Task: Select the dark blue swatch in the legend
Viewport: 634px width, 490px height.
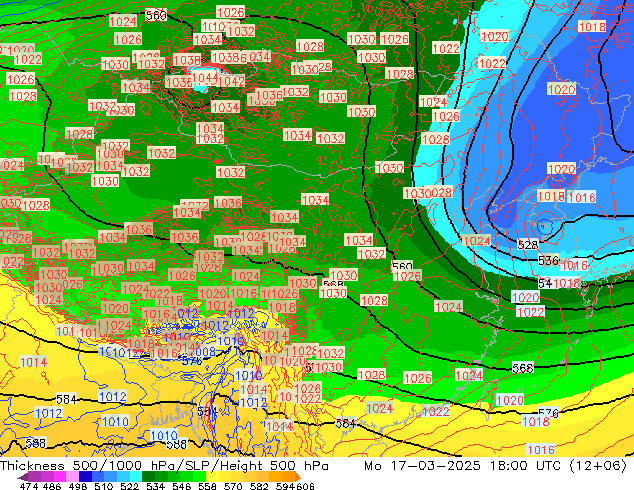Action: pyautogui.click(x=85, y=476)
